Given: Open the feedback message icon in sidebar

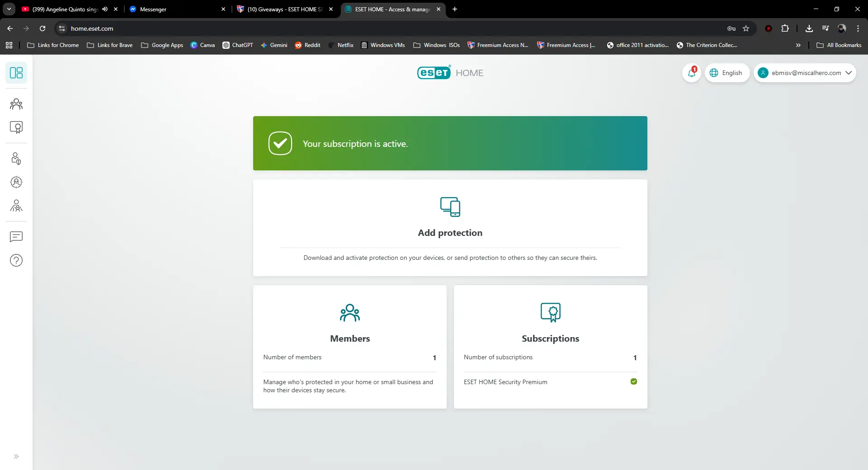Looking at the screenshot, I should pos(16,237).
